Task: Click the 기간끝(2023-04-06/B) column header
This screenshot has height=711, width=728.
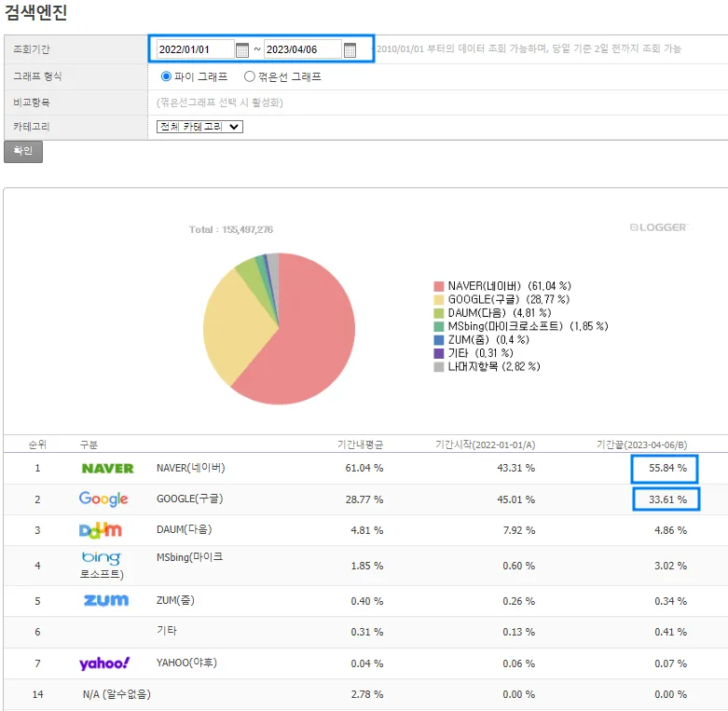Action: tap(641, 444)
